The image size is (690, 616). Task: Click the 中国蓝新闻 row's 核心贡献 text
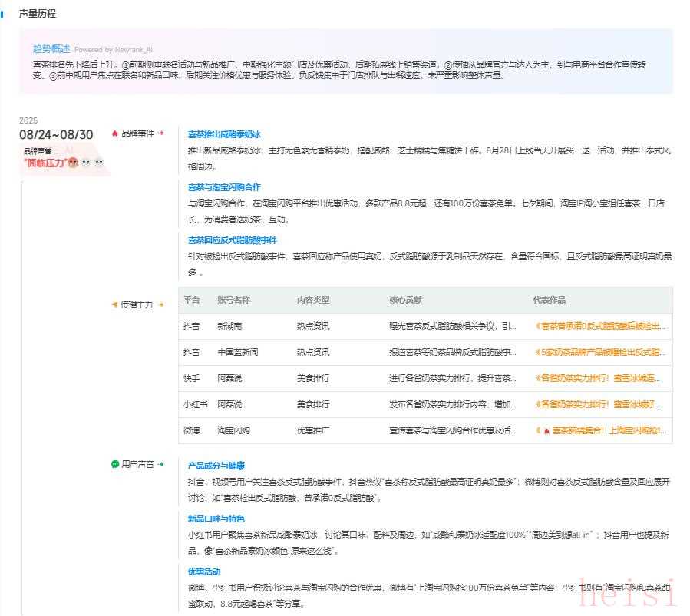pos(453,352)
